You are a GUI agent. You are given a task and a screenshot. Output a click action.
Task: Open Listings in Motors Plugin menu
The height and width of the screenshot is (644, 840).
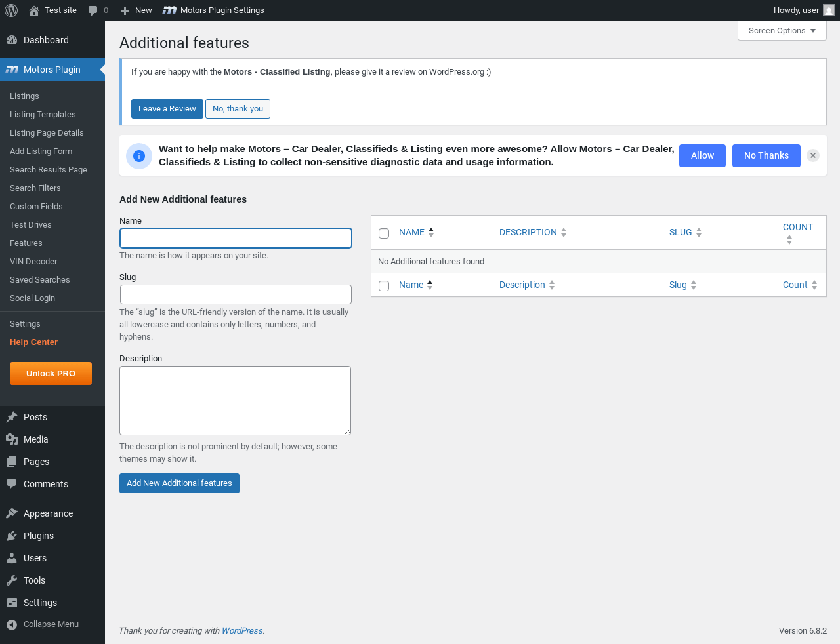click(24, 96)
